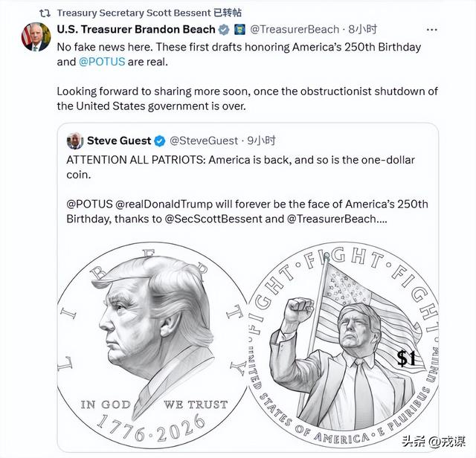Click the 9小时 timestamp on quoted post
Screen dimensions: 476x458
pyautogui.click(x=261, y=141)
